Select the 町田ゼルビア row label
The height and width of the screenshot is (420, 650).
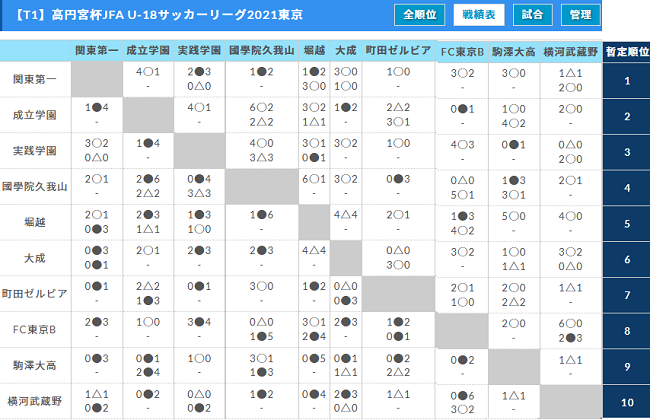pos(35,294)
